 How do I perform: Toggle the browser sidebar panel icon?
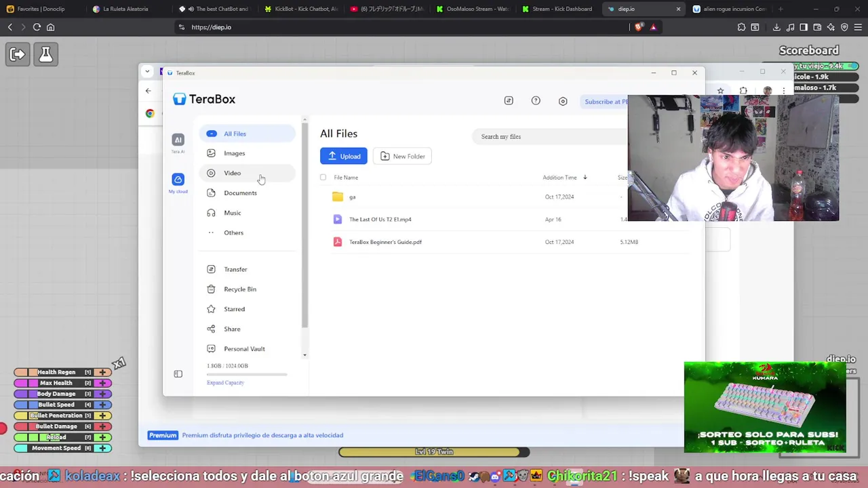(x=804, y=27)
